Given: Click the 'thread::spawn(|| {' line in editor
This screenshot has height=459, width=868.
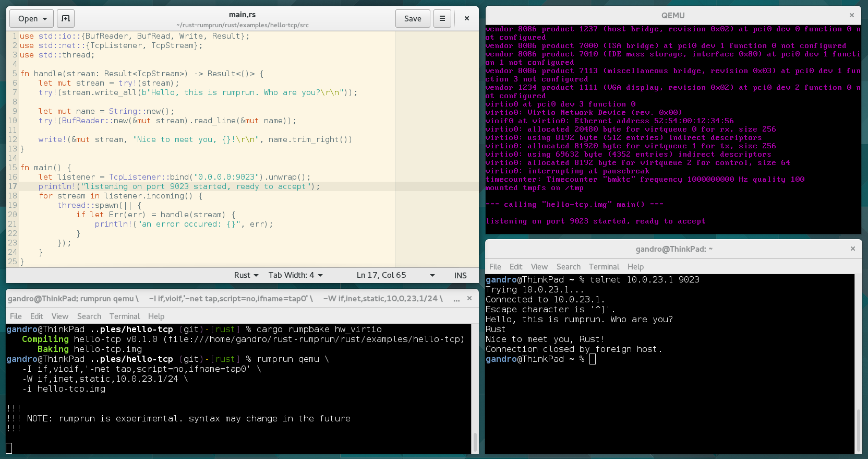Looking at the screenshot, I should [99, 205].
